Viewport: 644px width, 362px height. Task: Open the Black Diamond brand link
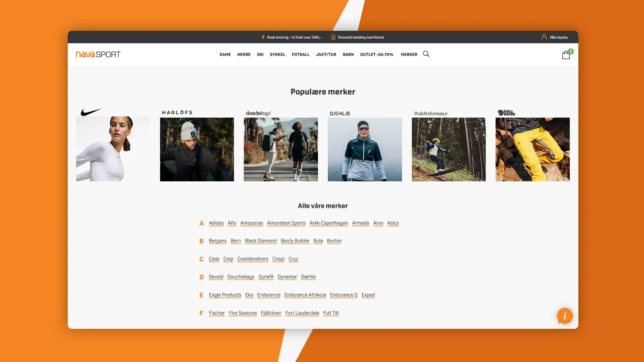click(x=261, y=241)
